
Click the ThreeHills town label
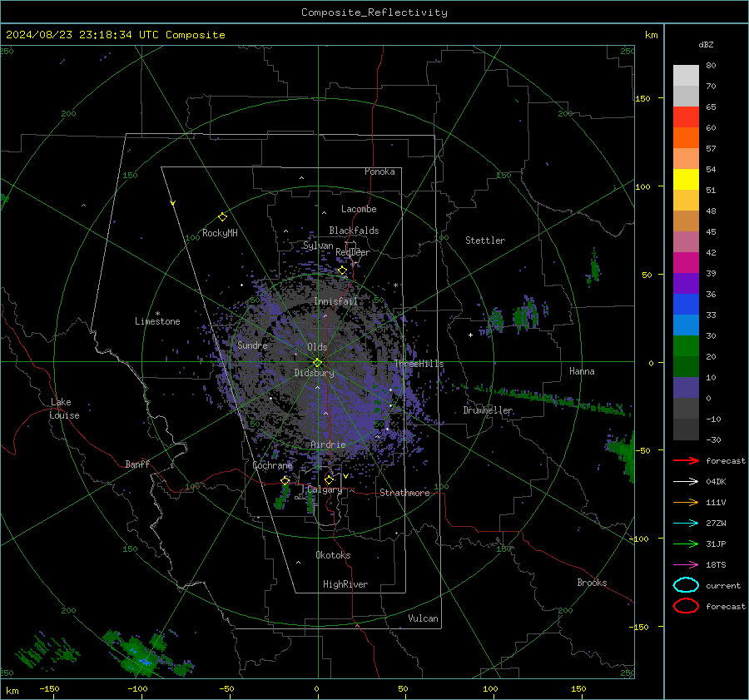[x=419, y=364]
